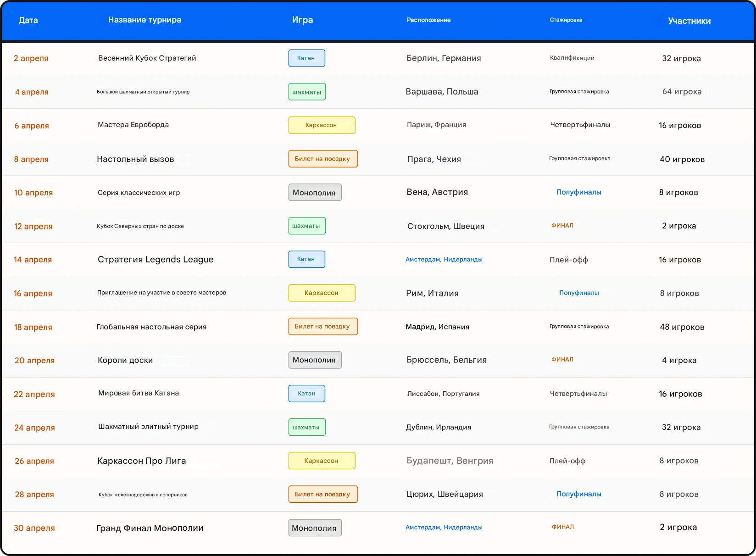This screenshot has height=556, width=756.
Task: Select the Расположение column header
Action: coord(428,20)
